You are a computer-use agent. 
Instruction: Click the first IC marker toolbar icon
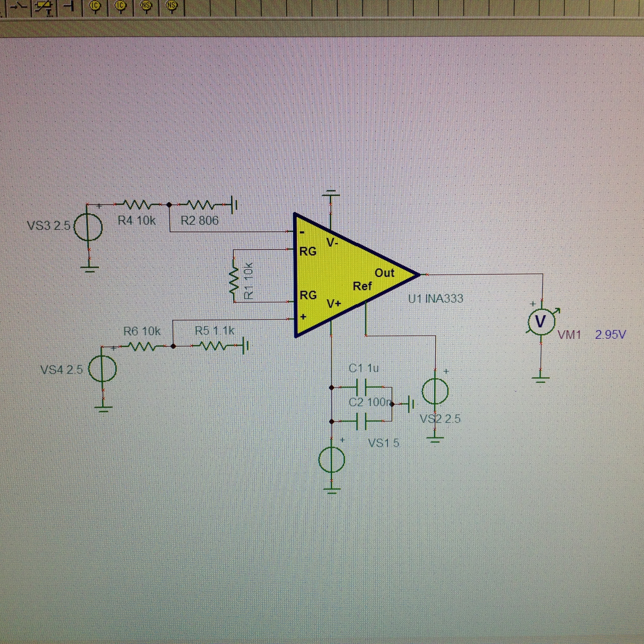[x=95, y=6]
